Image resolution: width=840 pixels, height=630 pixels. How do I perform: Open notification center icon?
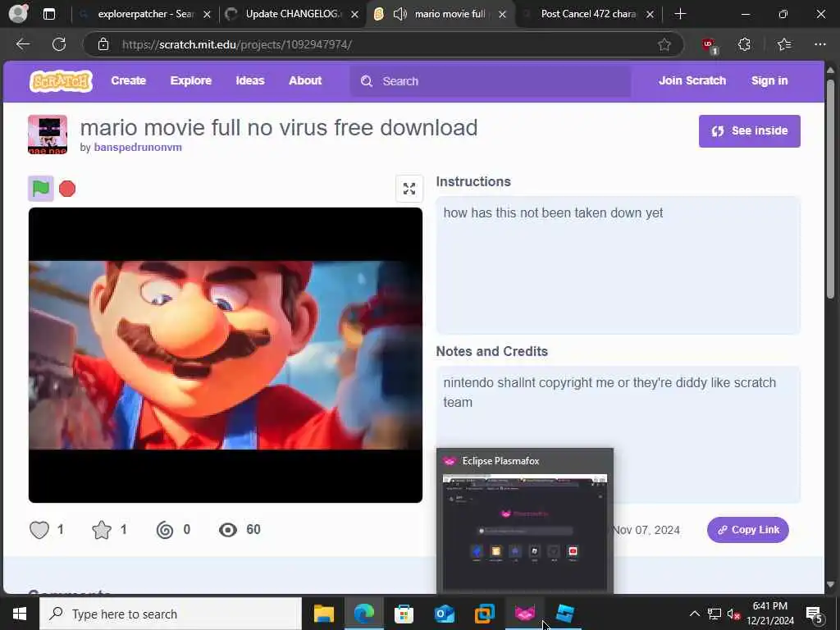814,614
